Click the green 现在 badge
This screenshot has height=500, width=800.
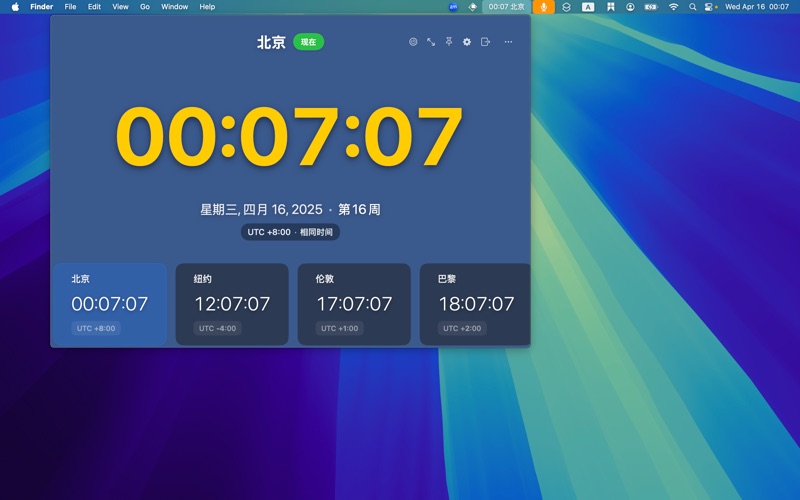(x=308, y=42)
